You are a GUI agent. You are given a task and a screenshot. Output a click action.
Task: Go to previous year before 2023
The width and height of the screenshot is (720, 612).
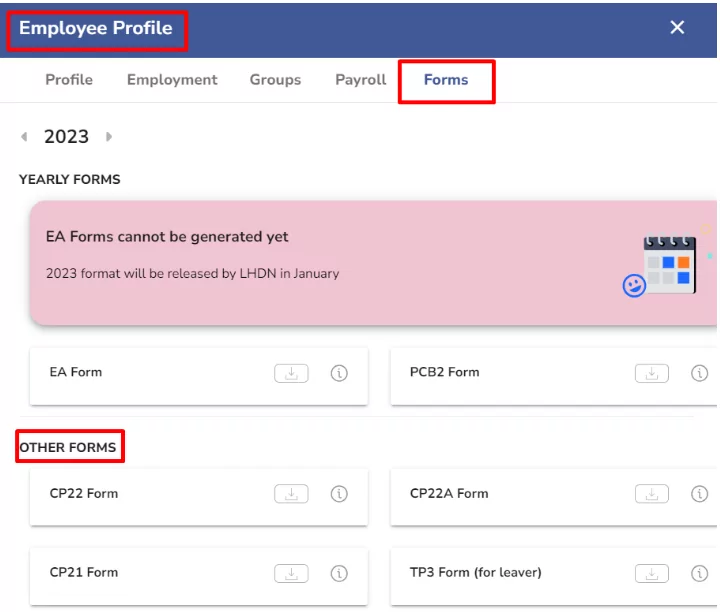[24, 136]
